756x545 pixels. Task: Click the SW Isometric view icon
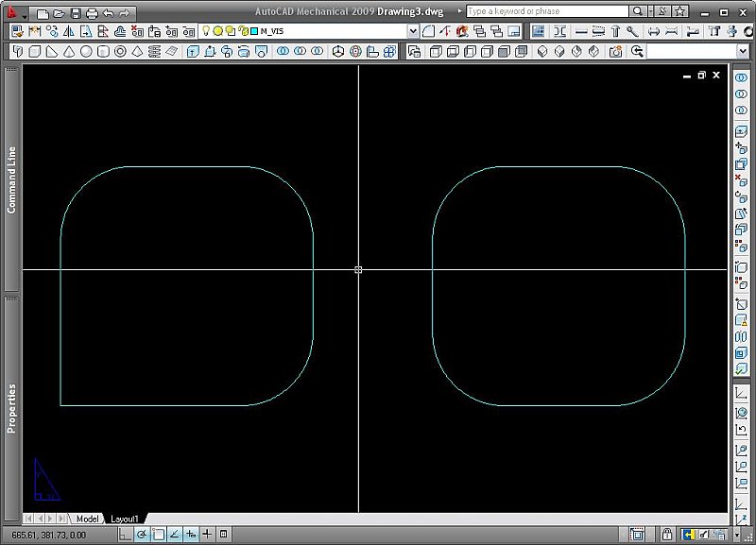click(541, 51)
